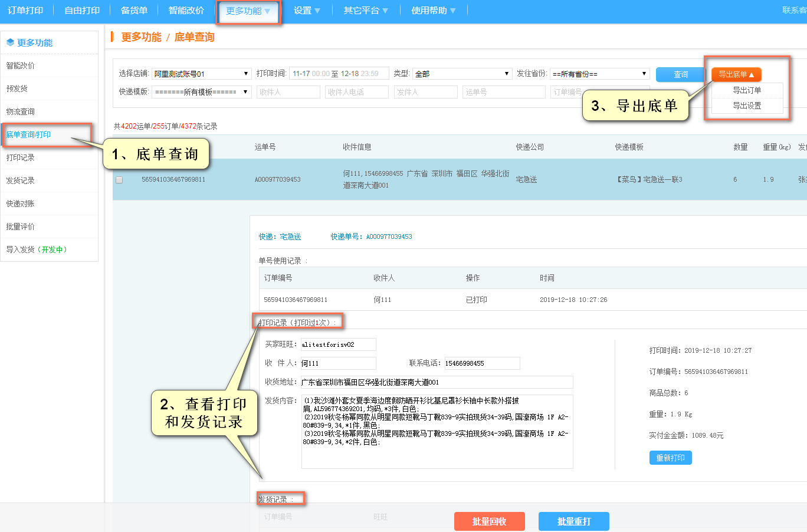
Task: Go to 物流查询 in the sidebar
Action: point(21,111)
